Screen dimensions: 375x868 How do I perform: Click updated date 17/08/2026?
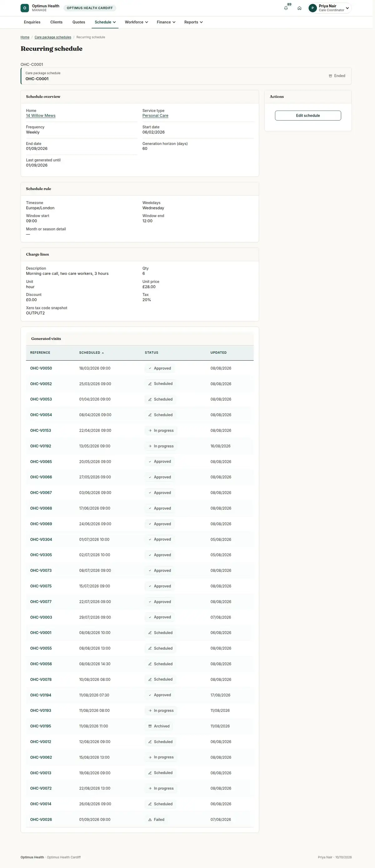(220, 695)
